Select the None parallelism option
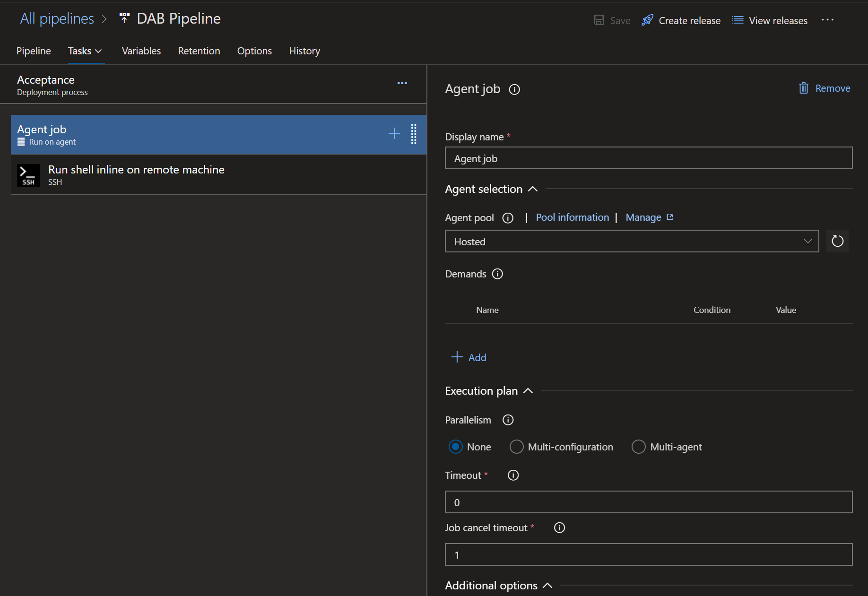Viewport: 868px width, 596px height. pyautogui.click(x=455, y=447)
